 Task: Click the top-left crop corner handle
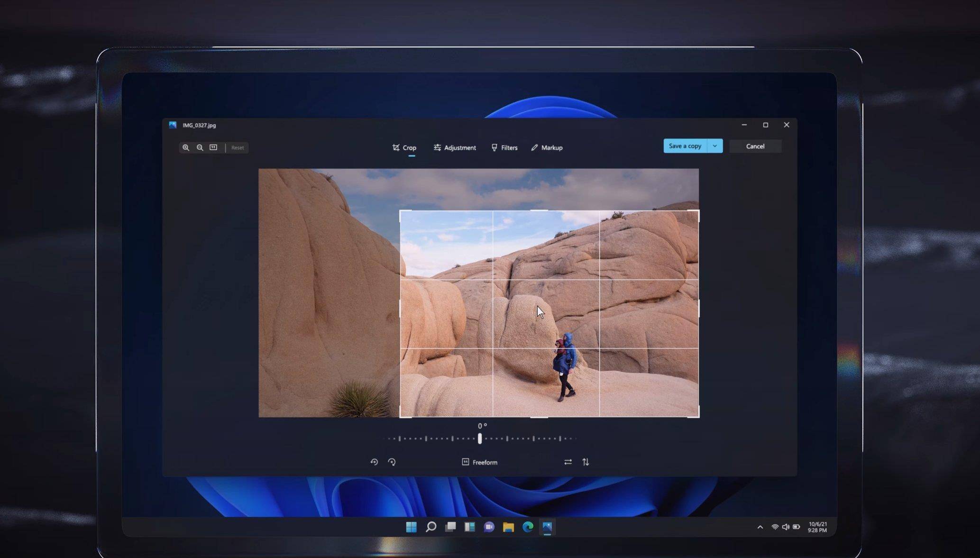click(401, 211)
